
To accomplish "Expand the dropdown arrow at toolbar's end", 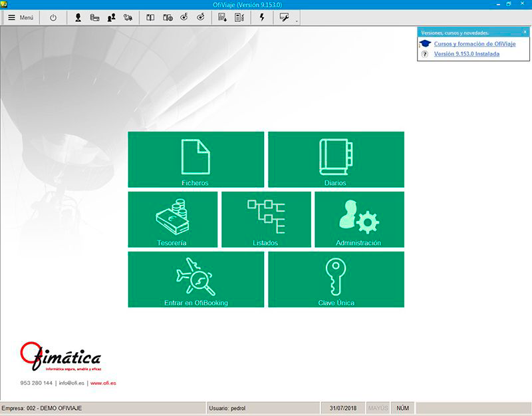I will [x=297, y=21].
